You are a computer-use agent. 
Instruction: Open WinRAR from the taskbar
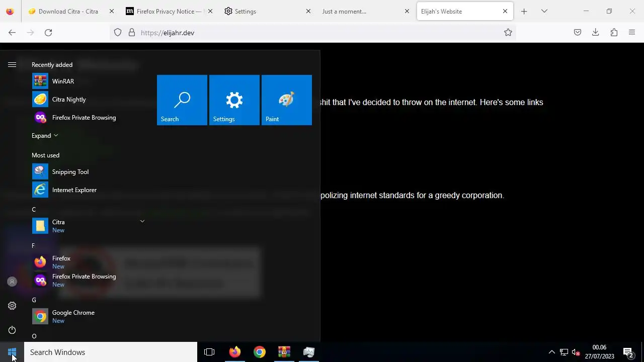pos(284,352)
